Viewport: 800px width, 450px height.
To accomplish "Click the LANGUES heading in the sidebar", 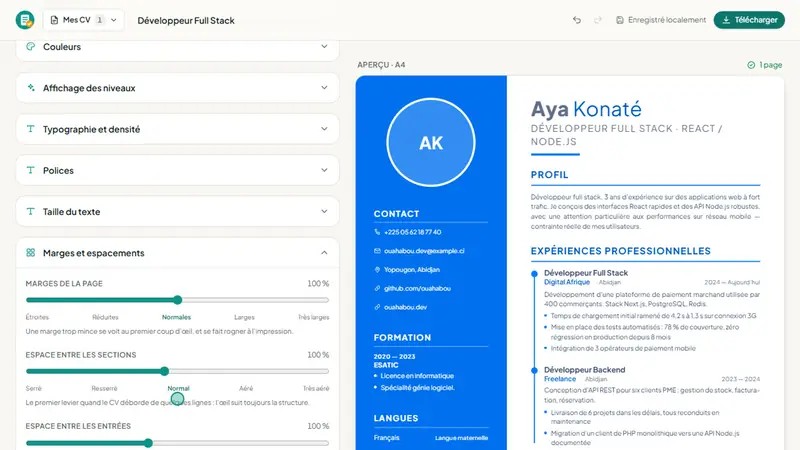I will [x=396, y=418].
